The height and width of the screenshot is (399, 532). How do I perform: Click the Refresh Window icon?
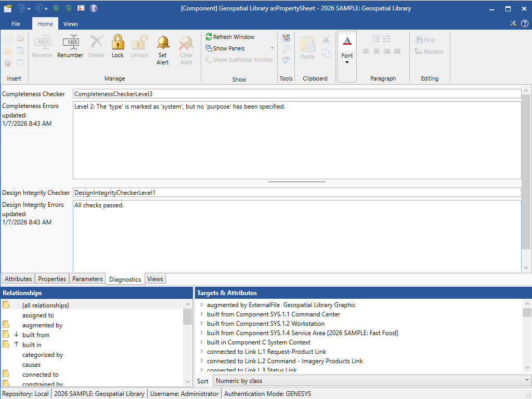tap(209, 37)
